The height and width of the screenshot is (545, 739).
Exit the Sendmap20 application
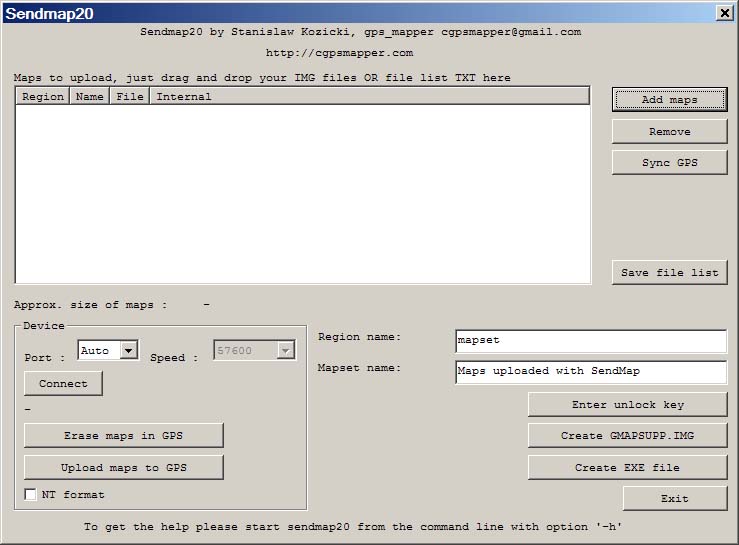tap(674, 499)
